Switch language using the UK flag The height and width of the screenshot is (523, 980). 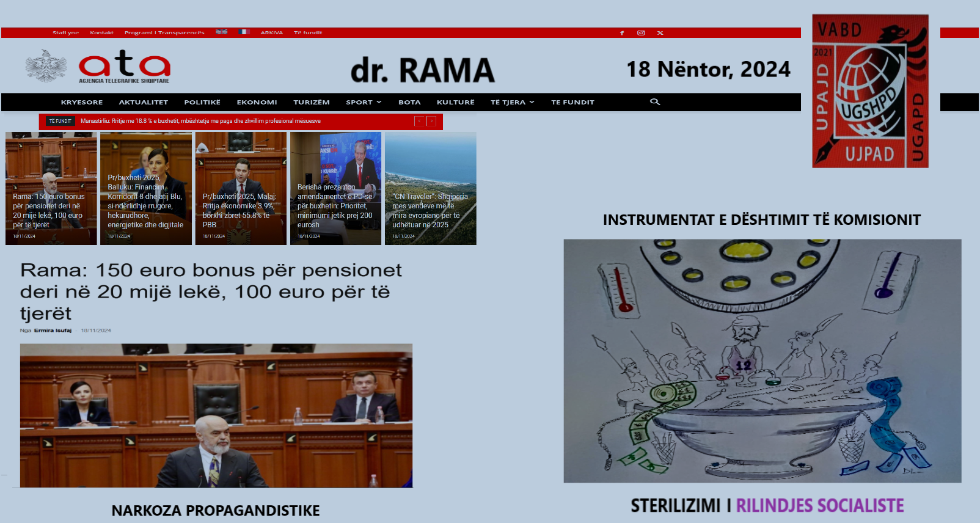tap(221, 32)
